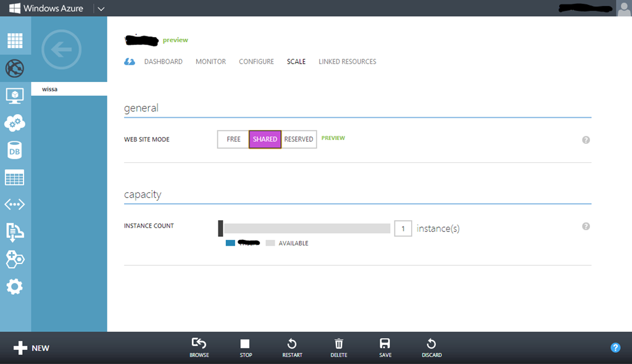Select Reserved web site mode
Image resolution: width=632 pixels, height=364 pixels.
(x=299, y=139)
